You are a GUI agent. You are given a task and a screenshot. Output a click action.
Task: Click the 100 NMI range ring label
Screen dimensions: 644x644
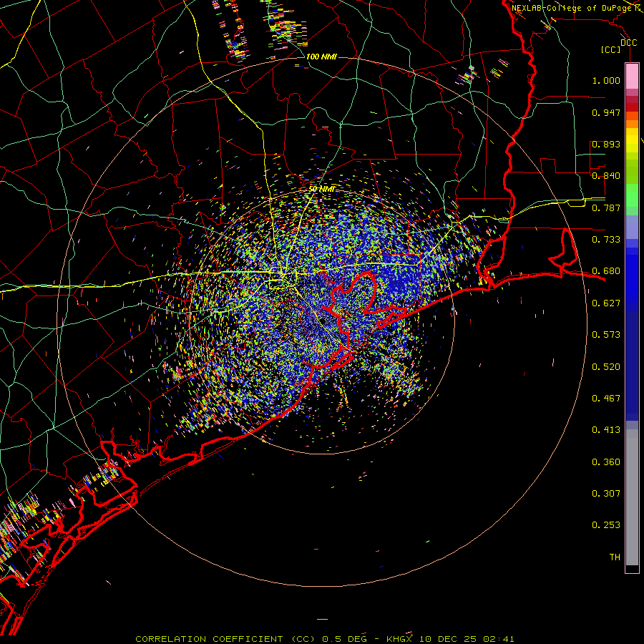321,57
